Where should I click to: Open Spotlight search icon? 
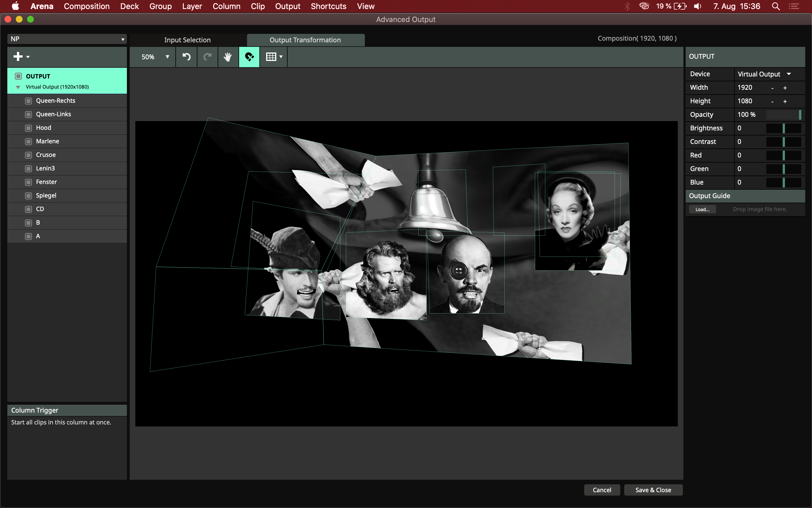point(775,6)
